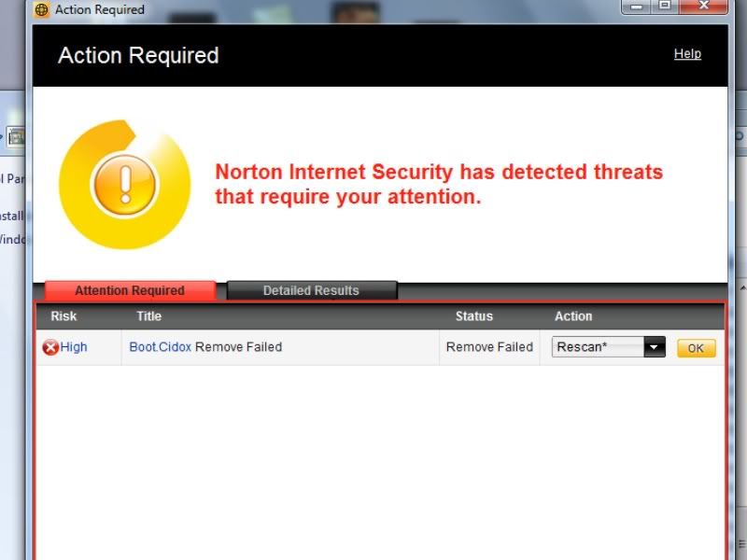
Task: Click the Risk column header
Action: pyautogui.click(x=63, y=316)
